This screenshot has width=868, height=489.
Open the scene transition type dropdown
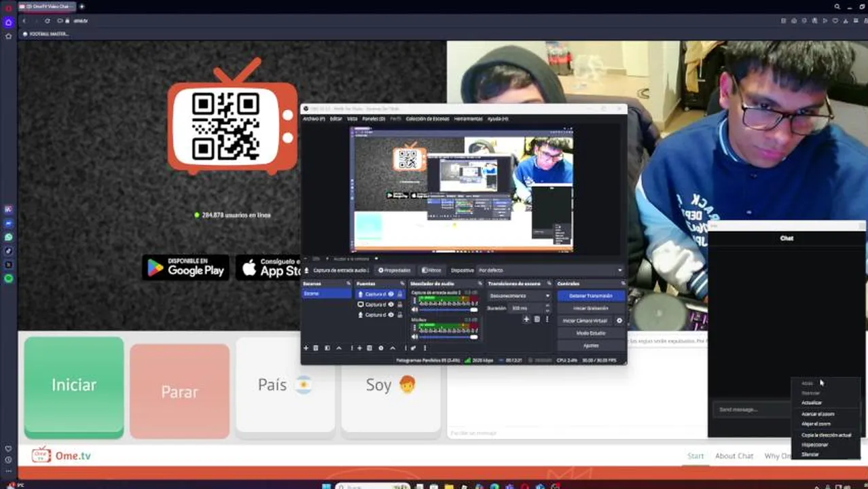[x=520, y=295]
